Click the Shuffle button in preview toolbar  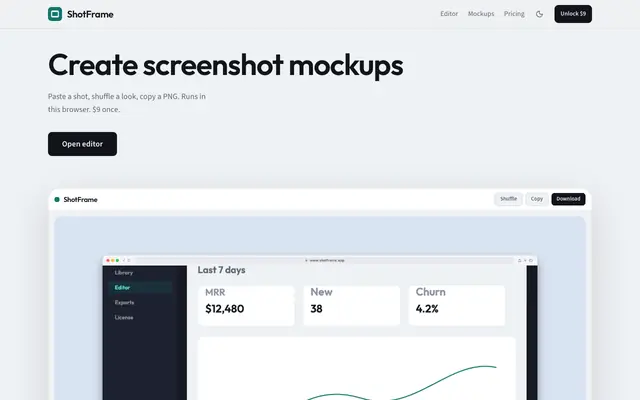tap(508, 199)
